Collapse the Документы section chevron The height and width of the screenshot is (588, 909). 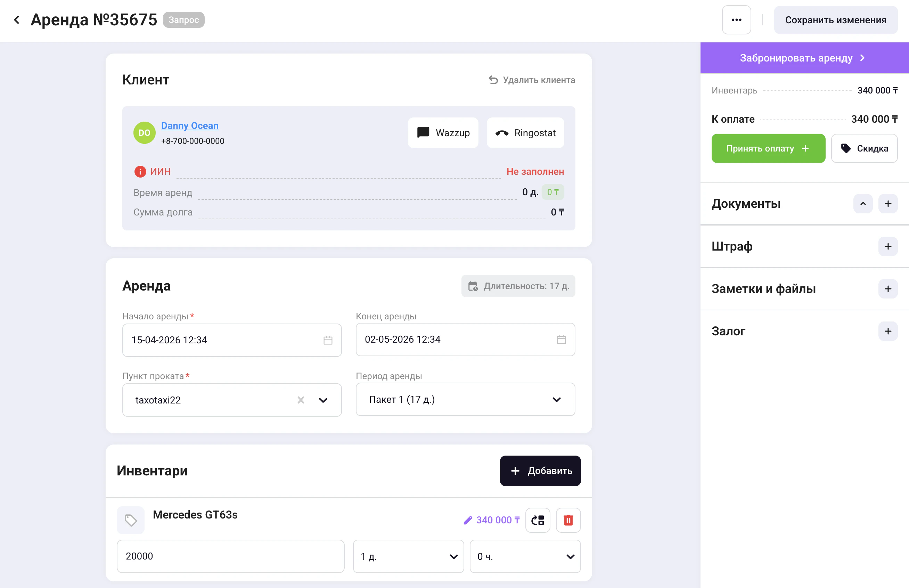[x=863, y=204]
